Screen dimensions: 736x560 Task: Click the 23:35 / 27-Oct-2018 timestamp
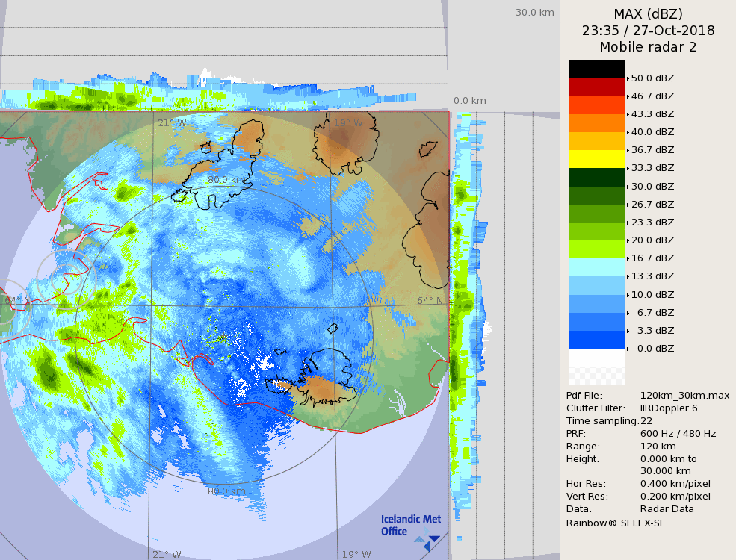(x=648, y=31)
